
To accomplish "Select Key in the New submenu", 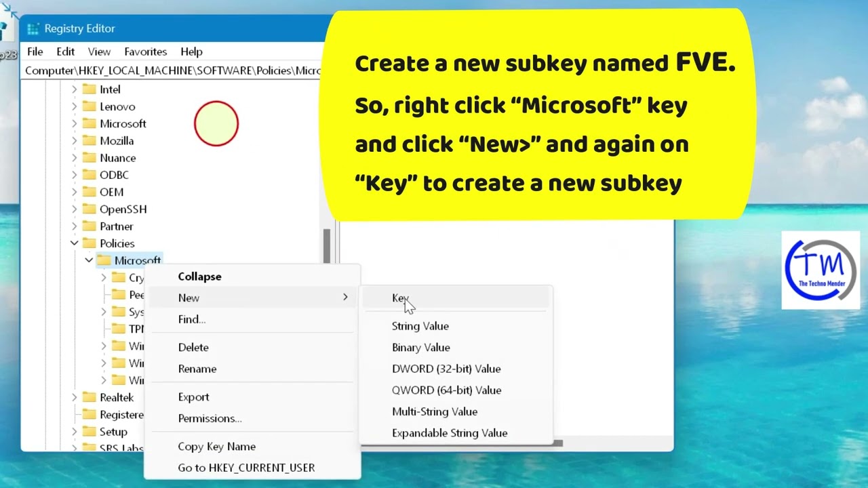I will 456,298.
